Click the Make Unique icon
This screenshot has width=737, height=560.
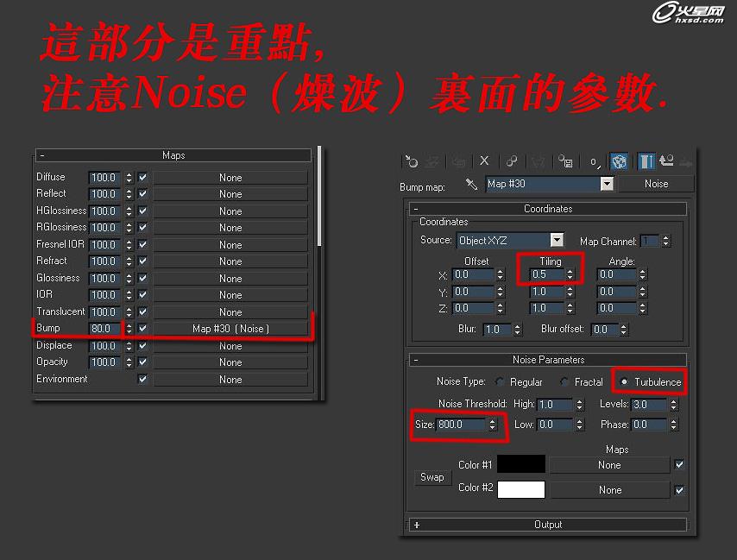coord(512,161)
